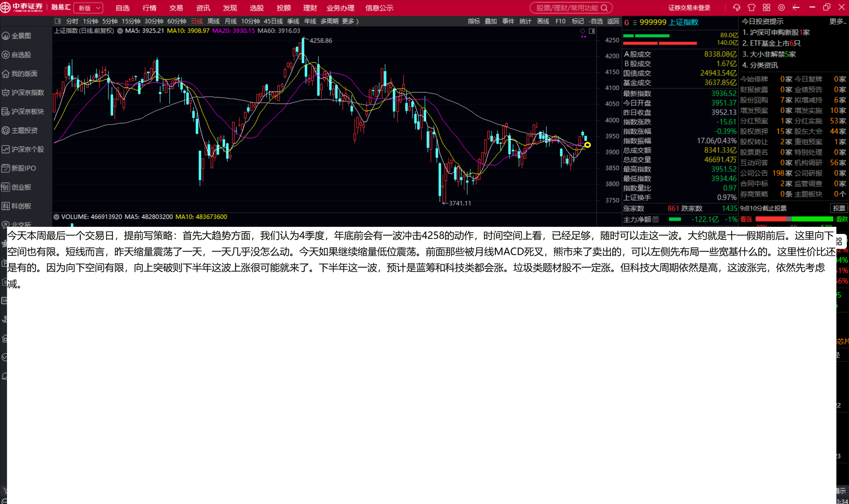Open the 选股 menu

pos(256,8)
